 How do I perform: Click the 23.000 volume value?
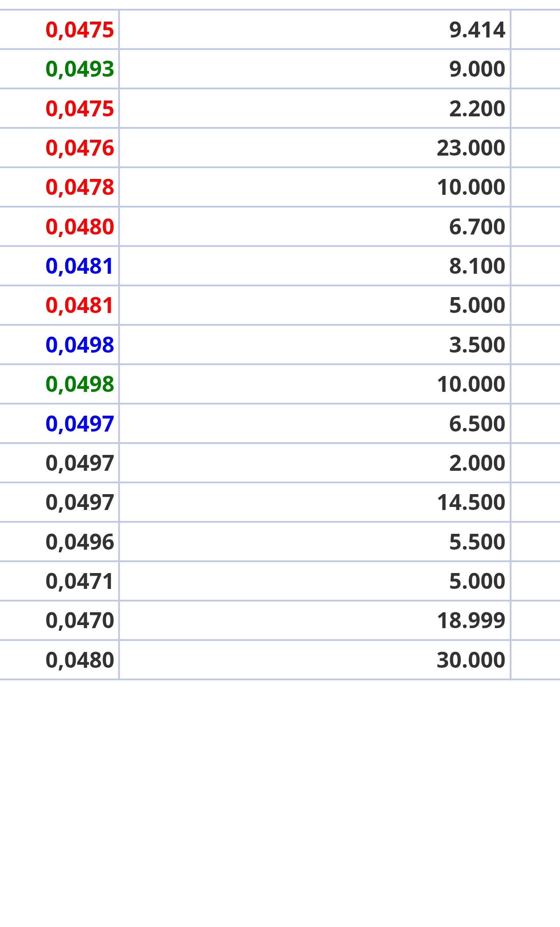tap(471, 148)
